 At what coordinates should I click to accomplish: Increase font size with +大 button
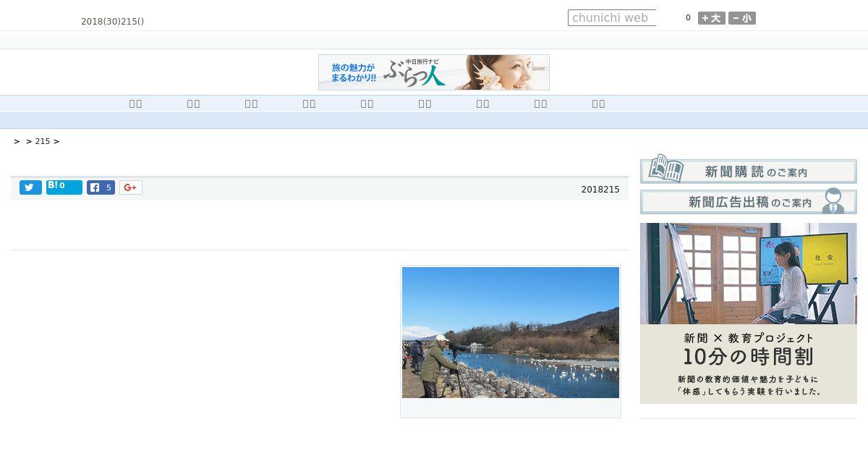tap(712, 18)
